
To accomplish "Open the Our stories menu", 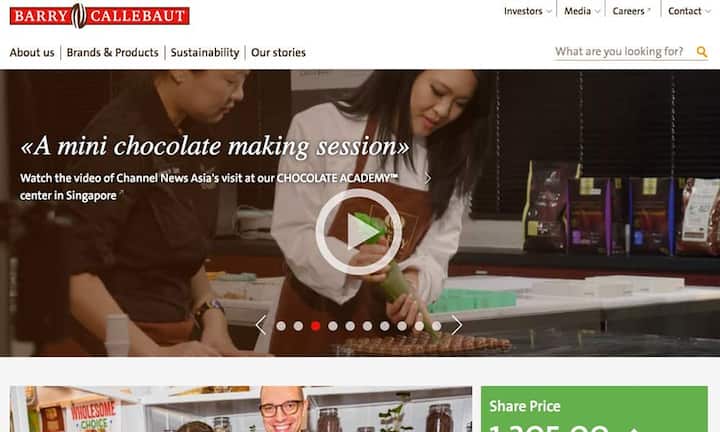I will coord(278,52).
